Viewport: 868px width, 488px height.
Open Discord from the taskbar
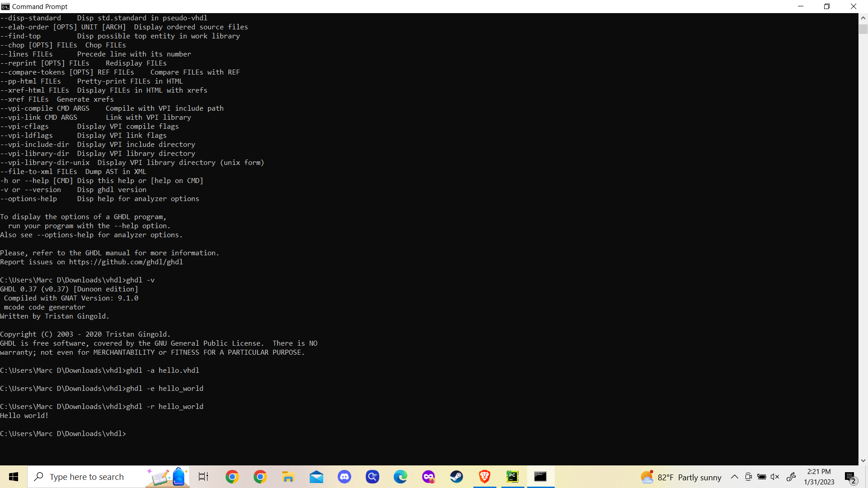[x=344, y=477]
